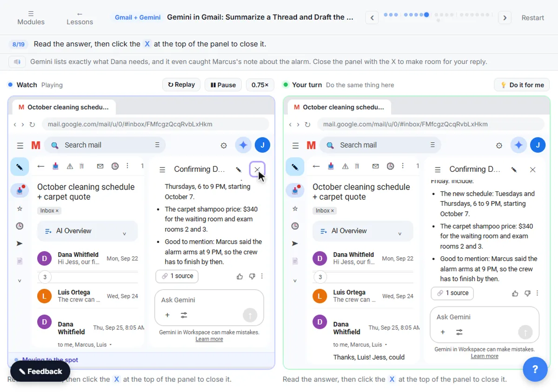The image size is (558, 392).
Task: Click the Compose pencil button in Your turn pane
Action: coord(295,166)
